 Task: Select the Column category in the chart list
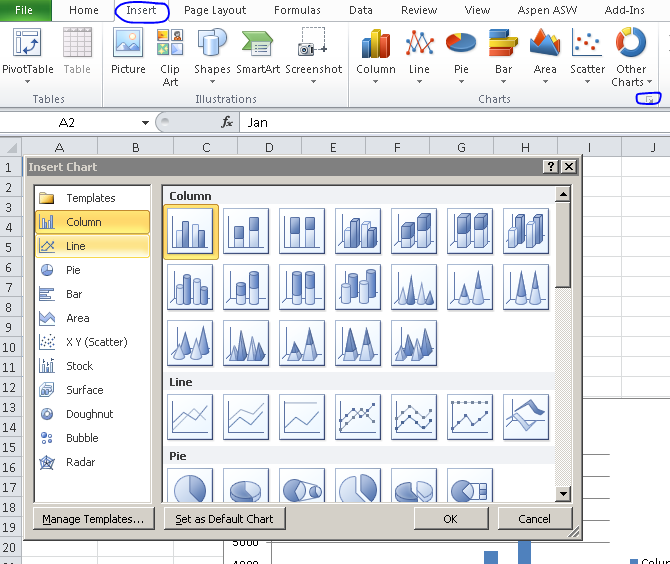92,222
